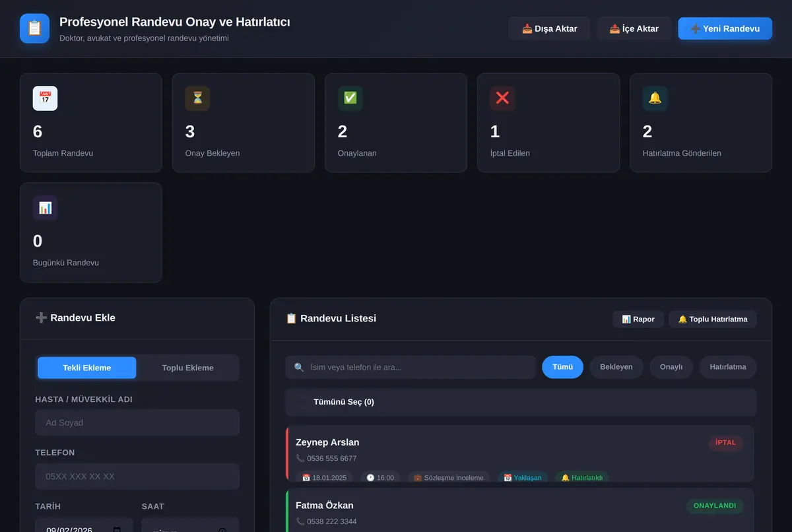Filter list by Hatırlatma
Viewport: 792px width, 532px height.
[728, 367]
